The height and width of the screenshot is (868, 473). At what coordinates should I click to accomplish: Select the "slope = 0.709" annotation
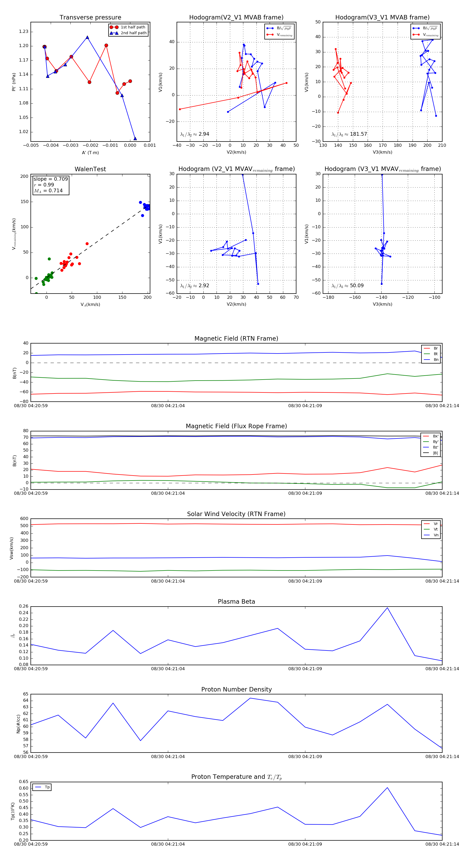[x=50, y=179]
